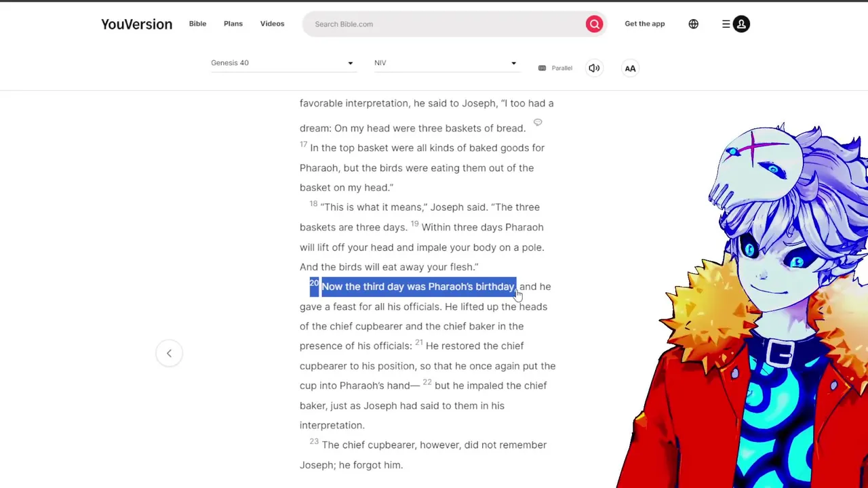Click highlighted verse 20 text about Pharaoh's birthday
868x488 pixels.
(418, 287)
